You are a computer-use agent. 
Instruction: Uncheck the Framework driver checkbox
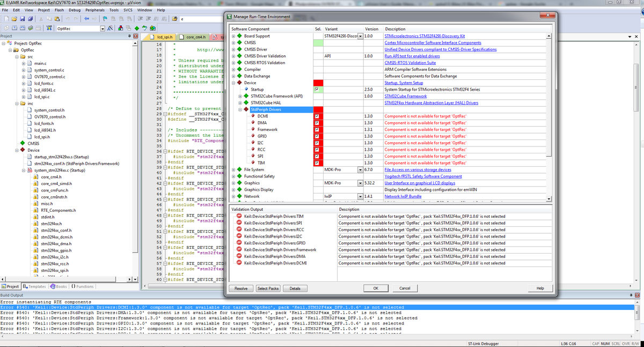point(317,129)
